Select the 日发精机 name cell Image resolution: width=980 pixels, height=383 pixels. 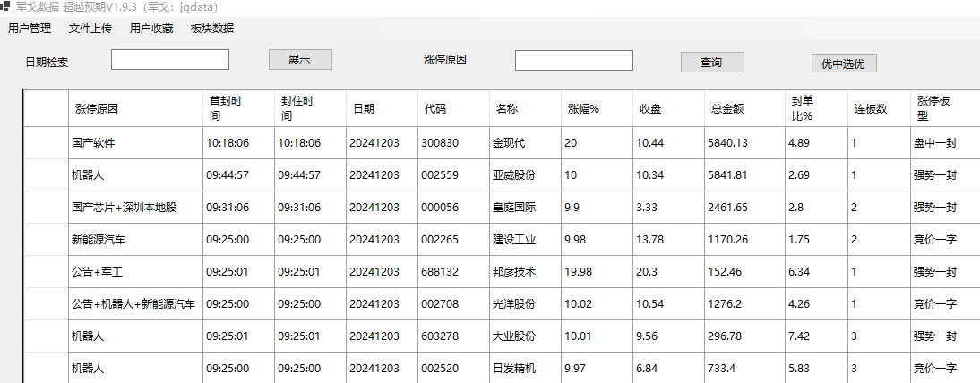pos(525,368)
